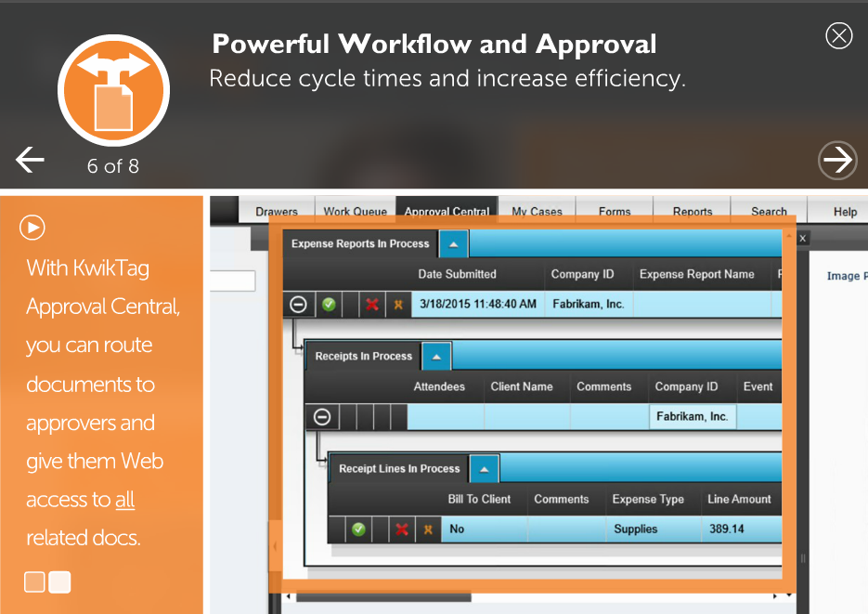Image resolution: width=868 pixels, height=614 pixels.
Task: Select "Fabrikam, Inc." cell in the receipts row
Action: 693,416
